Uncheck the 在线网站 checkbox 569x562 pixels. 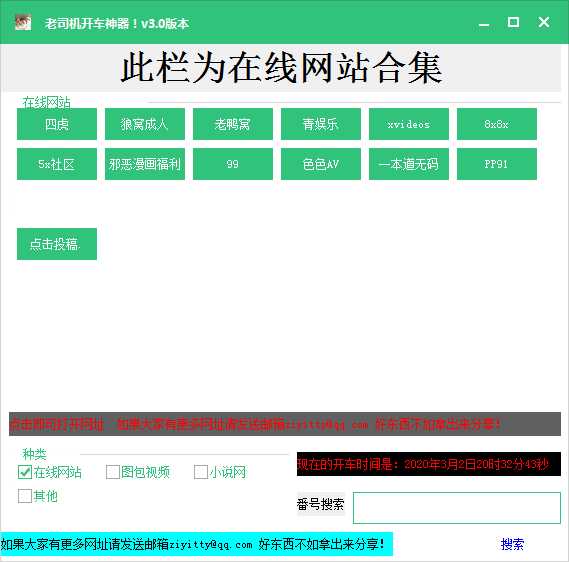coord(25,472)
